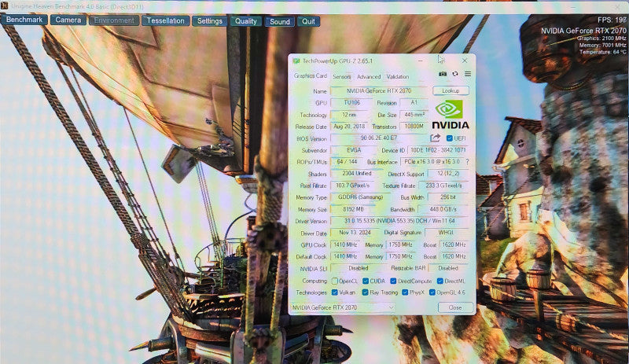Take a GPU-Z screenshot with camera icon

pyautogui.click(x=443, y=74)
